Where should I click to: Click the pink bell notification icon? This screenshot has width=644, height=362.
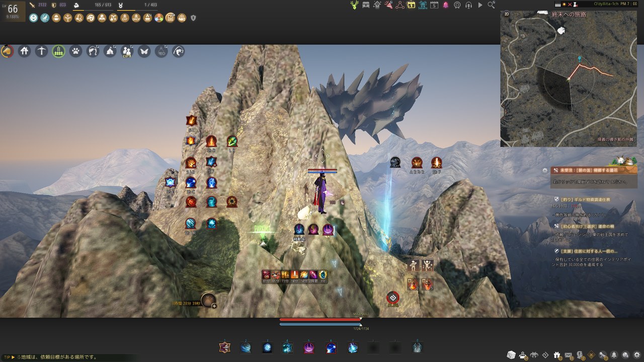tap(445, 5)
